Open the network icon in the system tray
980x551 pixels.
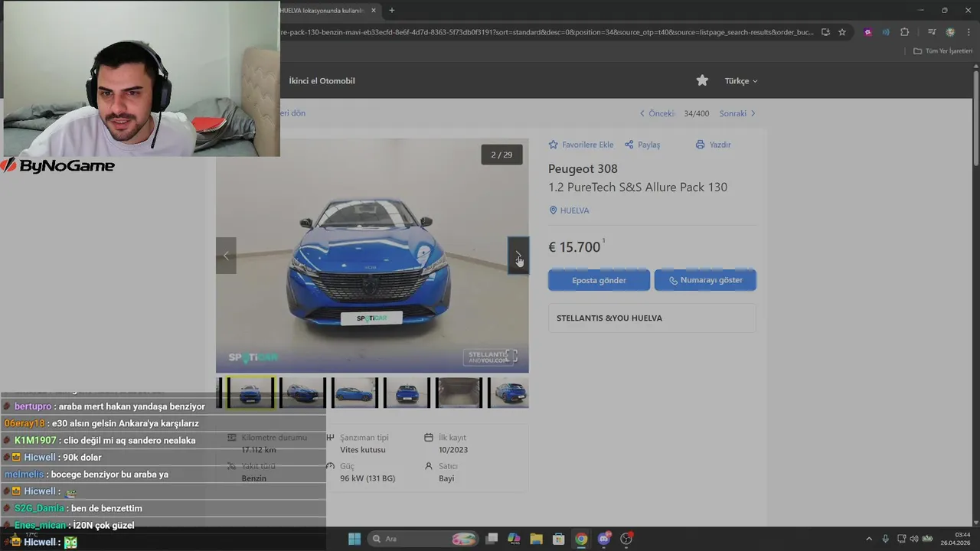tap(902, 539)
